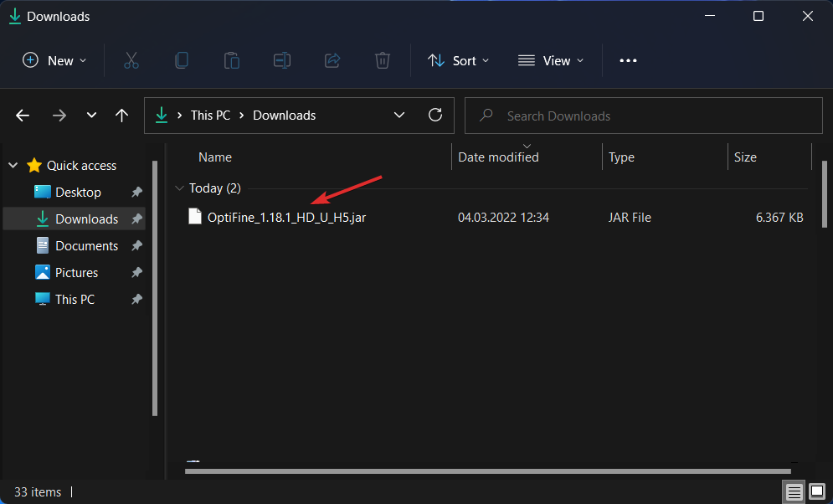
Task: Switch to large thumbnails view icon
Action: pyautogui.click(x=816, y=492)
